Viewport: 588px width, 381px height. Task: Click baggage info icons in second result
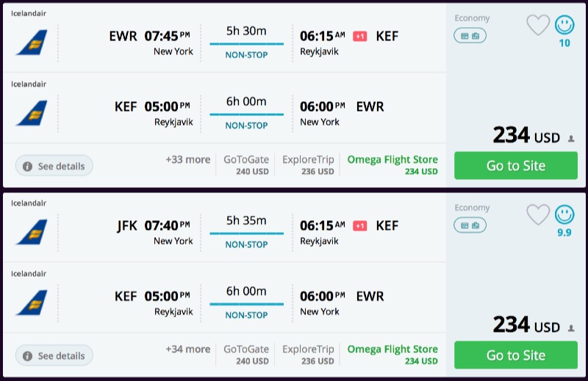(x=470, y=225)
